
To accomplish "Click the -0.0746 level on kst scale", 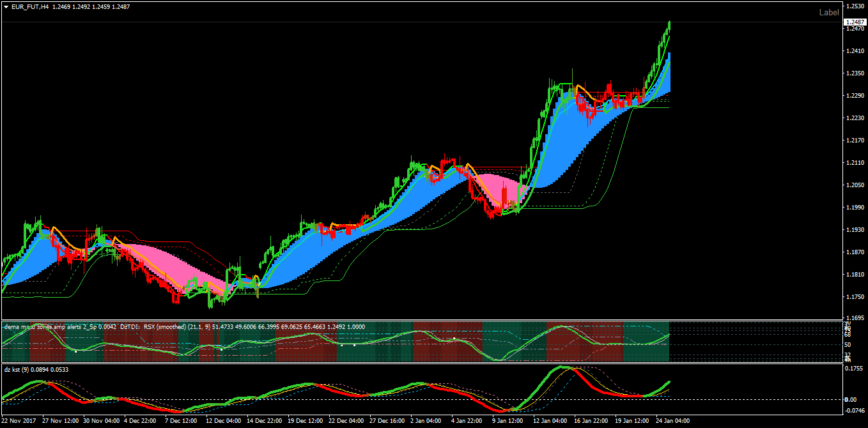I will [855, 411].
